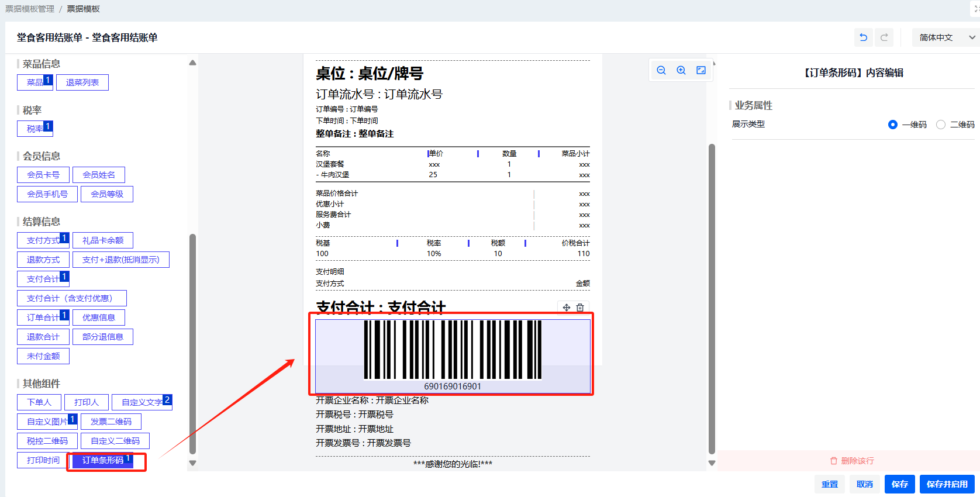Select the ***感谢您的光临!*** footer text
The width and height of the screenshot is (980, 497).
pos(453,464)
